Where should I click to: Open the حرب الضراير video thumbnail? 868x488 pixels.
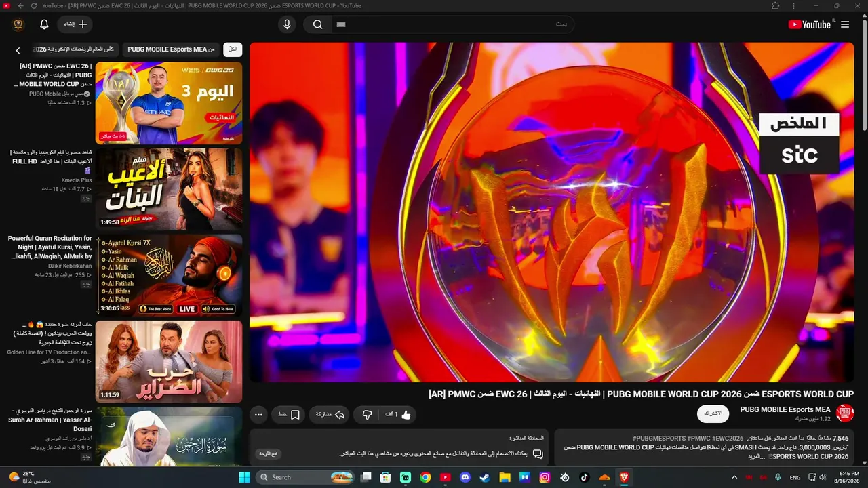point(169,361)
